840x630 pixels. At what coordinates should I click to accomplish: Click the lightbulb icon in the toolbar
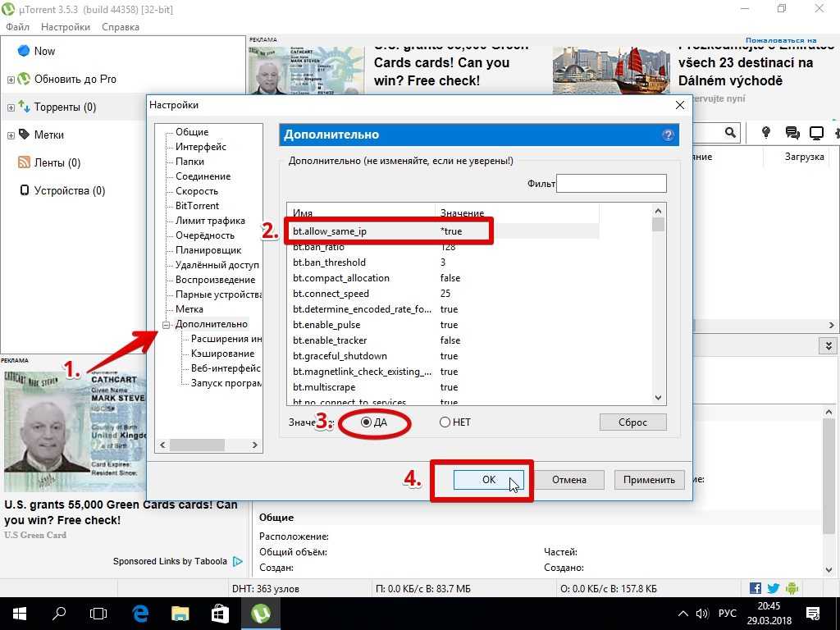(766, 133)
